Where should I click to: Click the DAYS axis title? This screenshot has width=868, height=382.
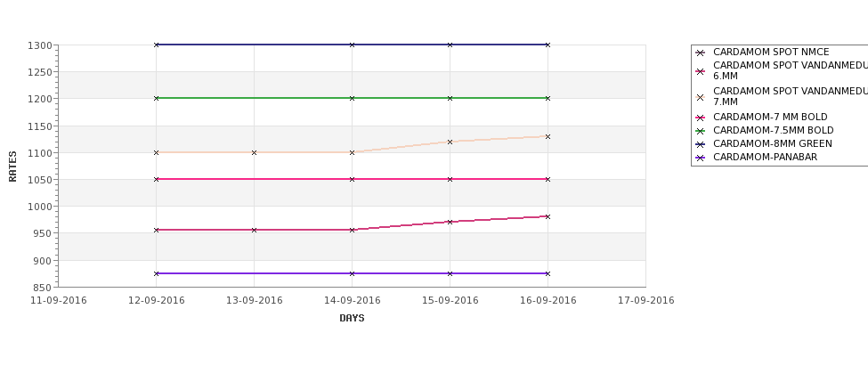coord(352,319)
